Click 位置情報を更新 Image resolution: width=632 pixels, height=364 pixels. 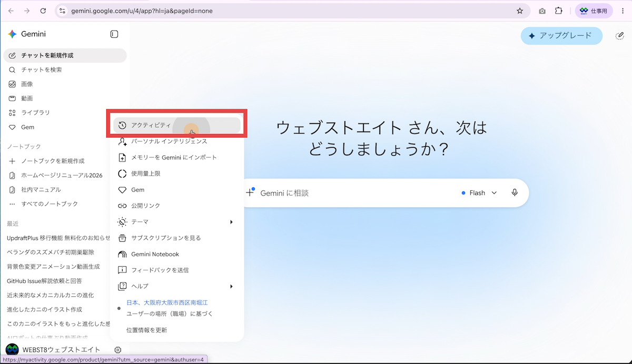[x=146, y=330]
